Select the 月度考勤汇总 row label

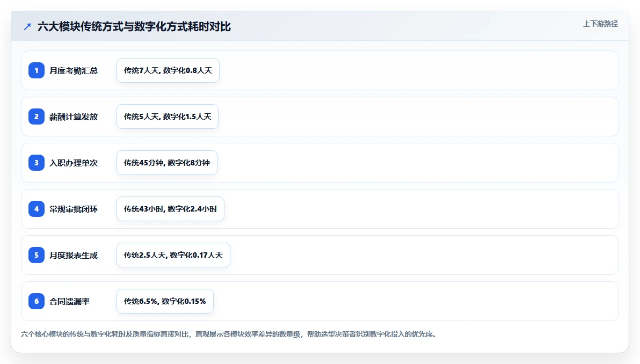(x=74, y=70)
